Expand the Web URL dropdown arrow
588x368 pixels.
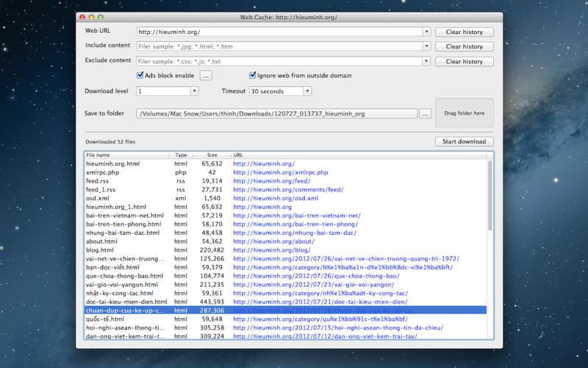tap(426, 32)
